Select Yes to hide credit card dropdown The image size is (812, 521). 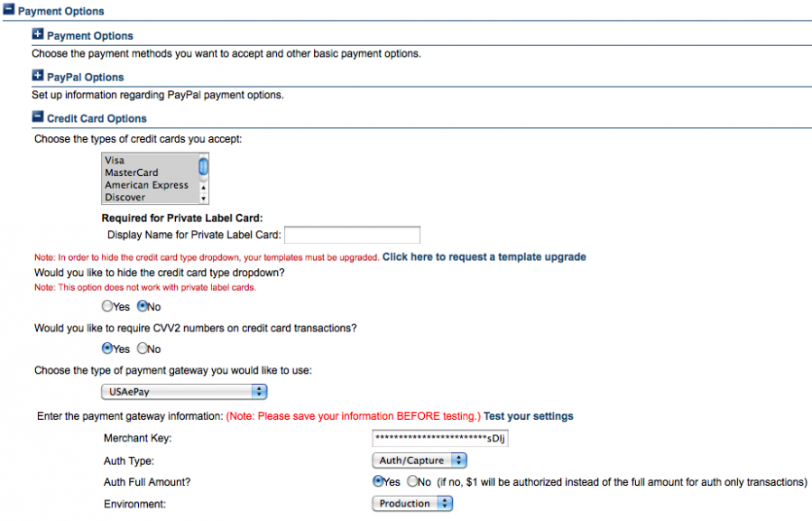point(108,306)
